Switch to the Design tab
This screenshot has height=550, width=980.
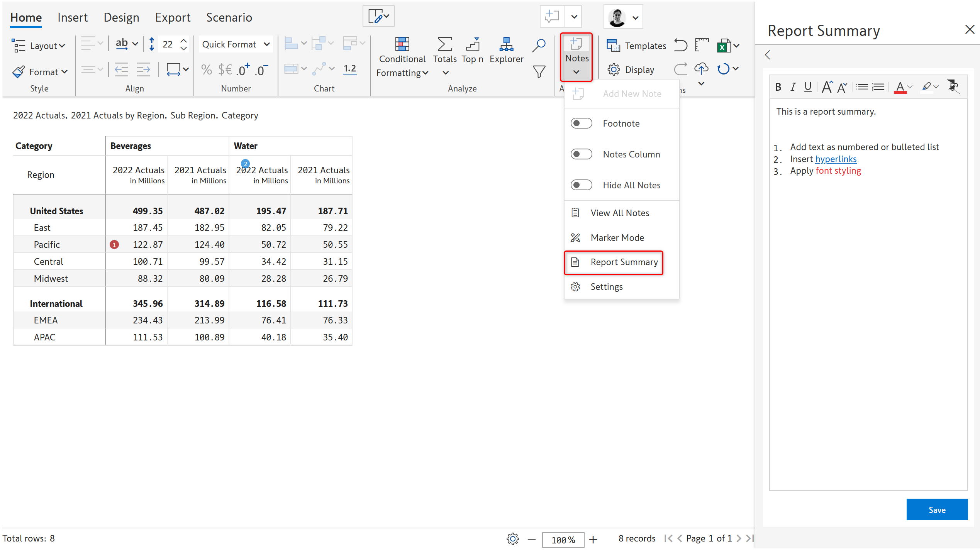[x=121, y=17]
